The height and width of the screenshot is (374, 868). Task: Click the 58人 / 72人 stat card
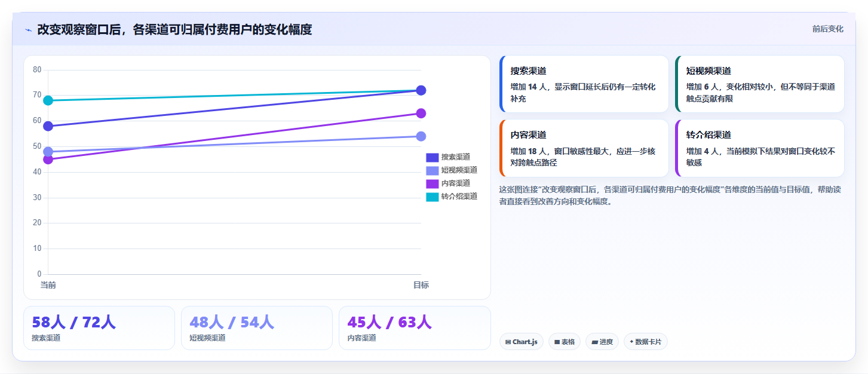click(x=99, y=328)
